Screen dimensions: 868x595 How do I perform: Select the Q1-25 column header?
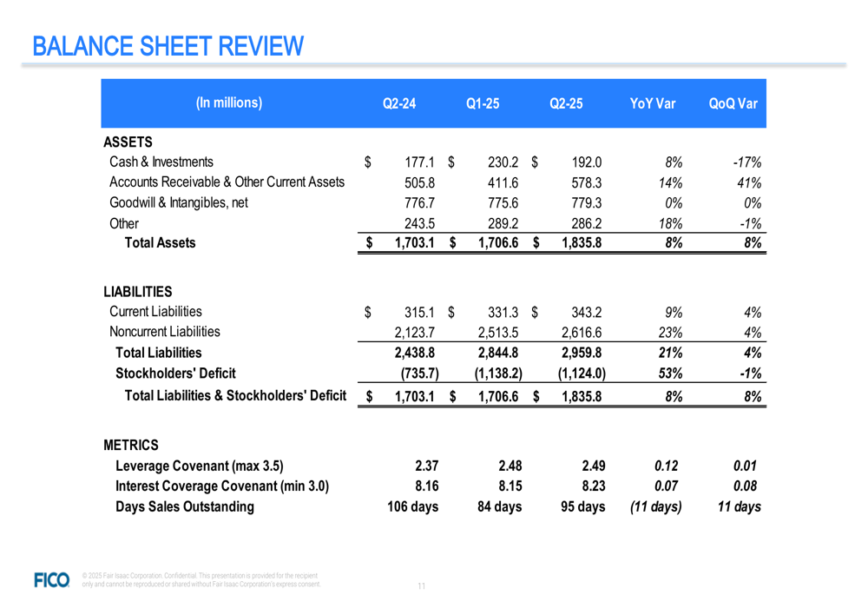[x=483, y=103]
